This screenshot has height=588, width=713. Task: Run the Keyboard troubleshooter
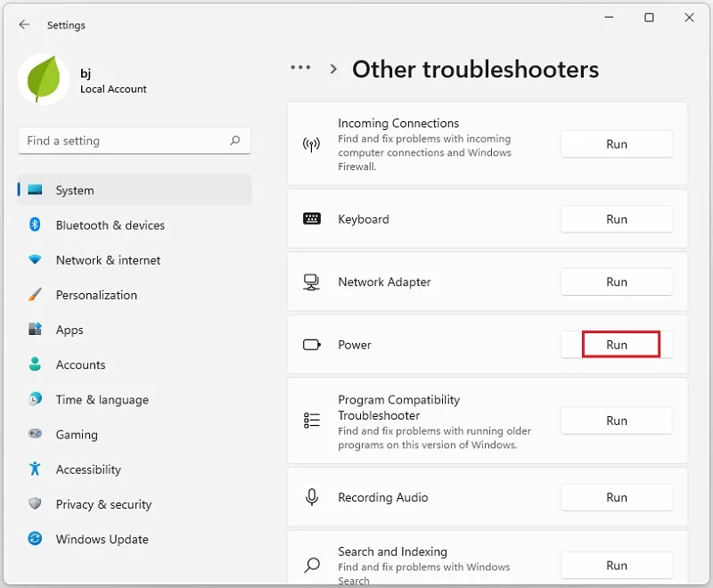[617, 219]
